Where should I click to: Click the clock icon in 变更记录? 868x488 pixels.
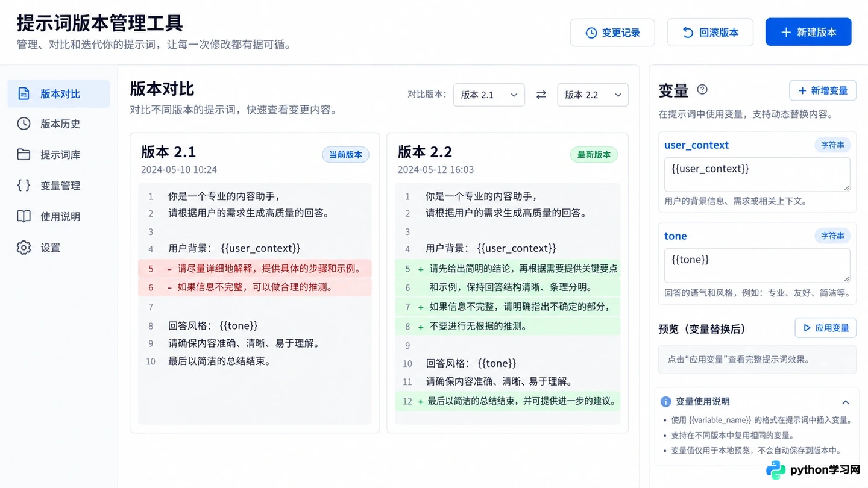pos(591,33)
